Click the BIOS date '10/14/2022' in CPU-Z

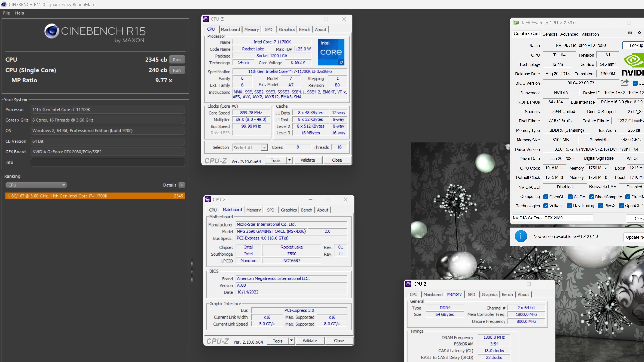click(x=291, y=292)
